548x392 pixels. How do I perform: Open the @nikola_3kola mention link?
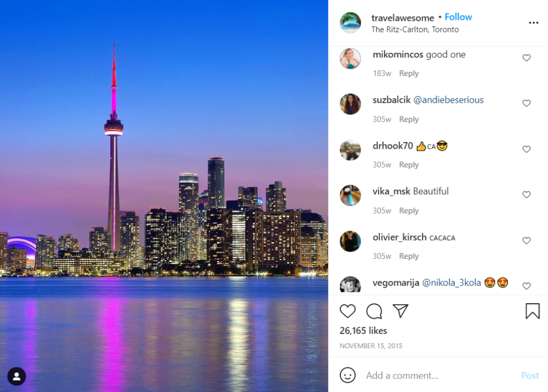(452, 283)
